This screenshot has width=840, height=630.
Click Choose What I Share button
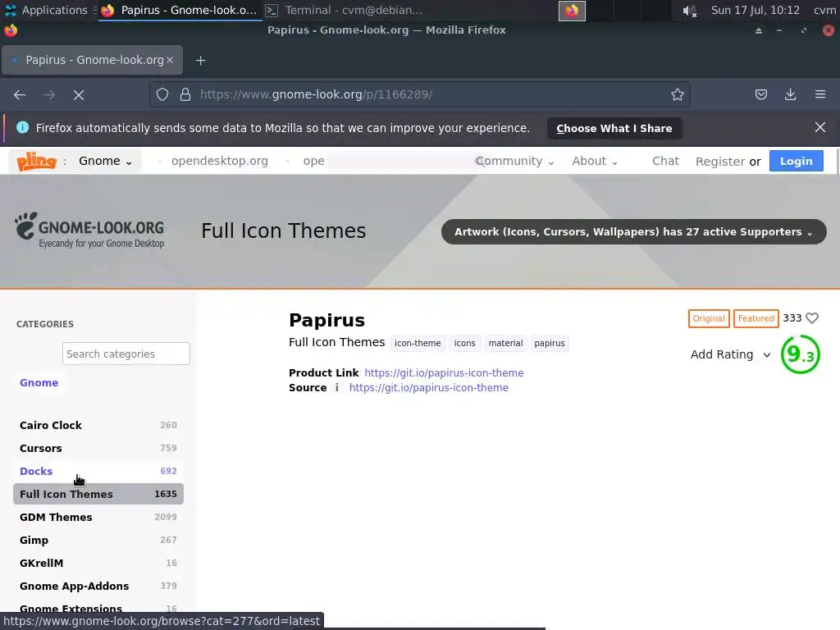tap(614, 129)
